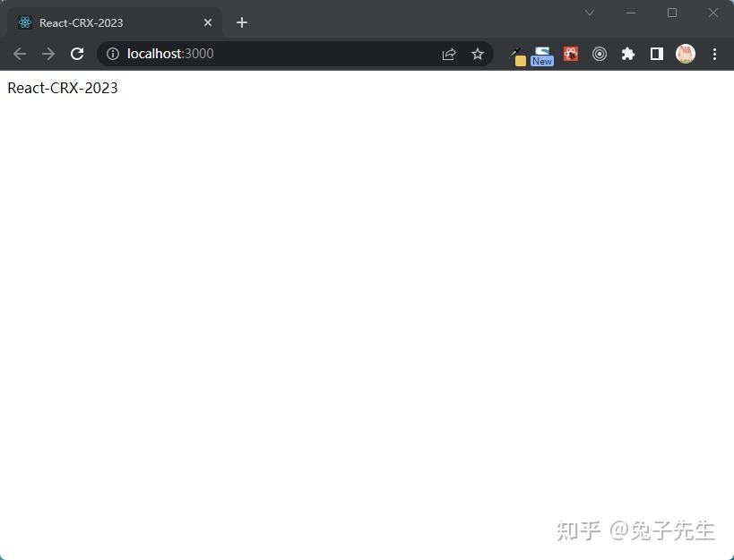Click the circular target extension icon
This screenshot has height=560, width=734.
600,54
